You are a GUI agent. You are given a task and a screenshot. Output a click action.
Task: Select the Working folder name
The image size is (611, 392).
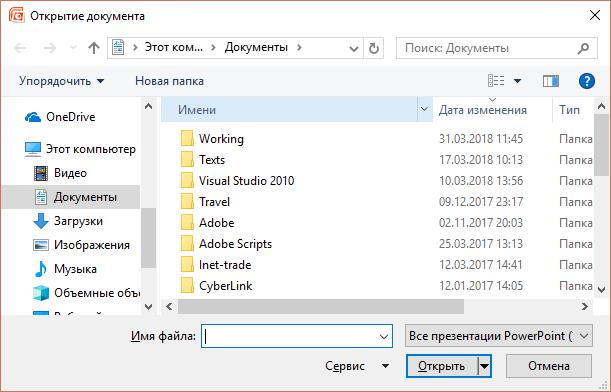221,139
